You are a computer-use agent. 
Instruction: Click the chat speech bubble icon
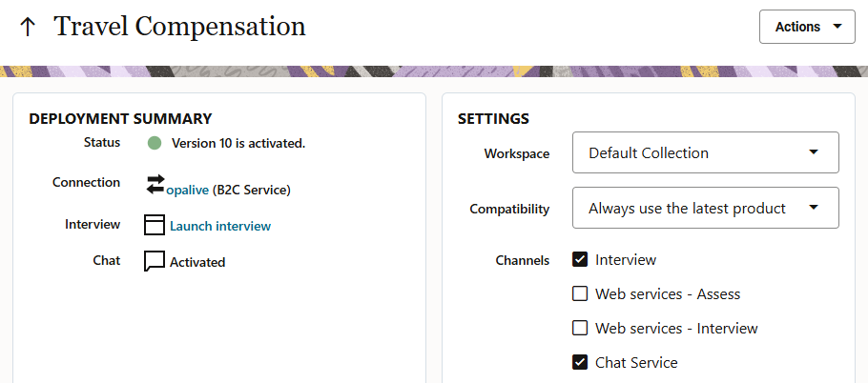coord(155,261)
